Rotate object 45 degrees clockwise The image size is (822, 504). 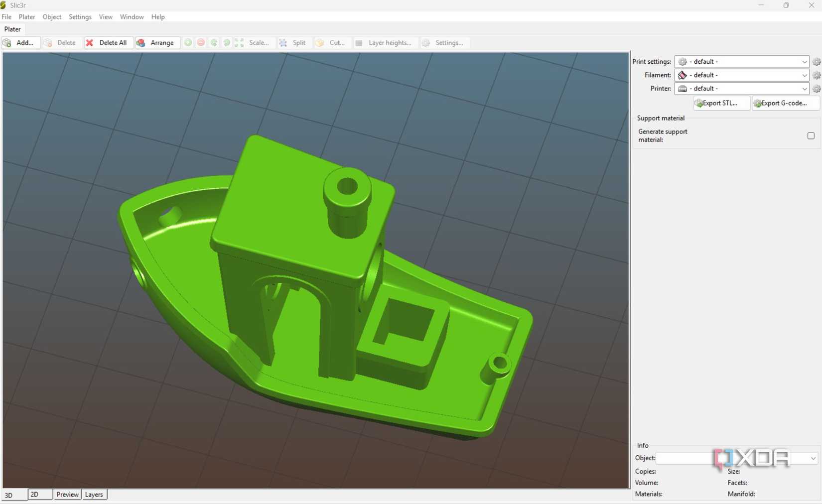[x=227, y=42]
